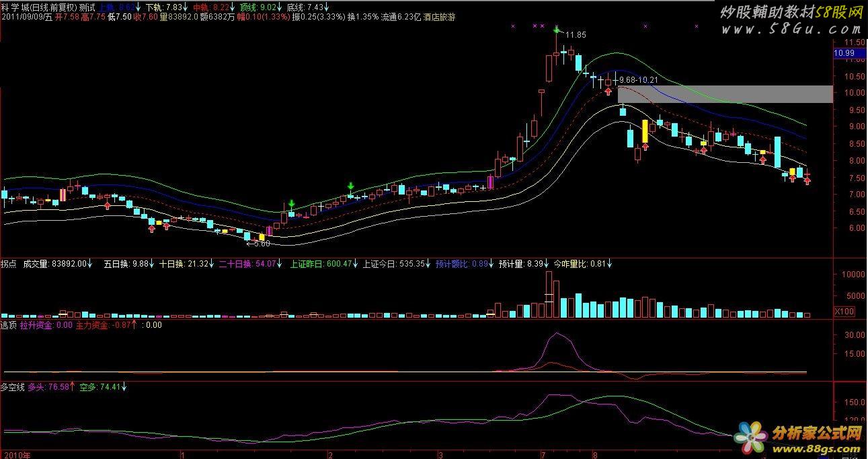868x459 pixels.
Task: Click the open price 开7.58
Action: click(66, 17)
